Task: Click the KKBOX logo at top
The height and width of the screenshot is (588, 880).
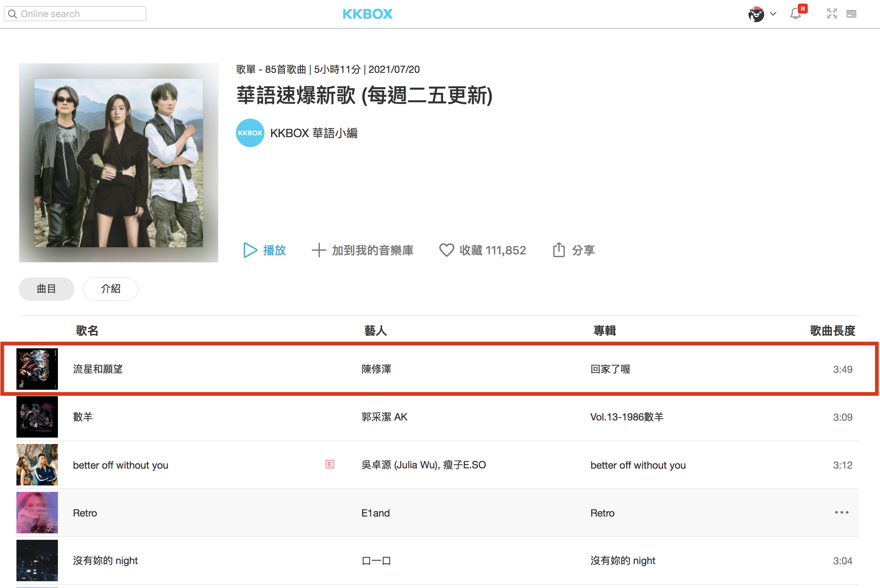Action: point(367,14)
